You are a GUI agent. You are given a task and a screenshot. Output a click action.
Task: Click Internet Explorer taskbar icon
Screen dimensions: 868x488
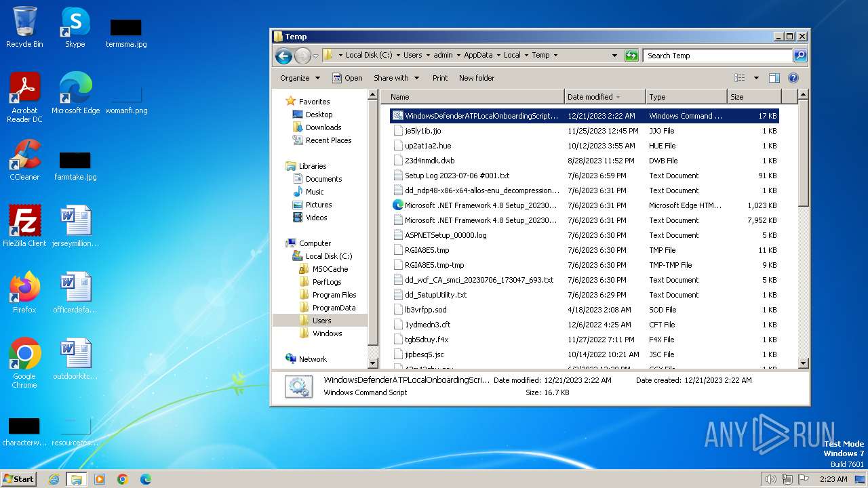coord(54,479)
